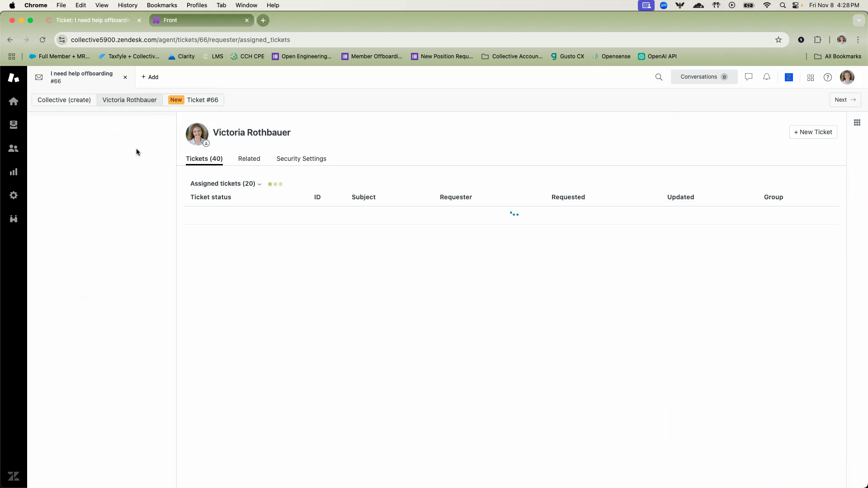Open the Customers icon in sidebar

[x=14, y=148]
